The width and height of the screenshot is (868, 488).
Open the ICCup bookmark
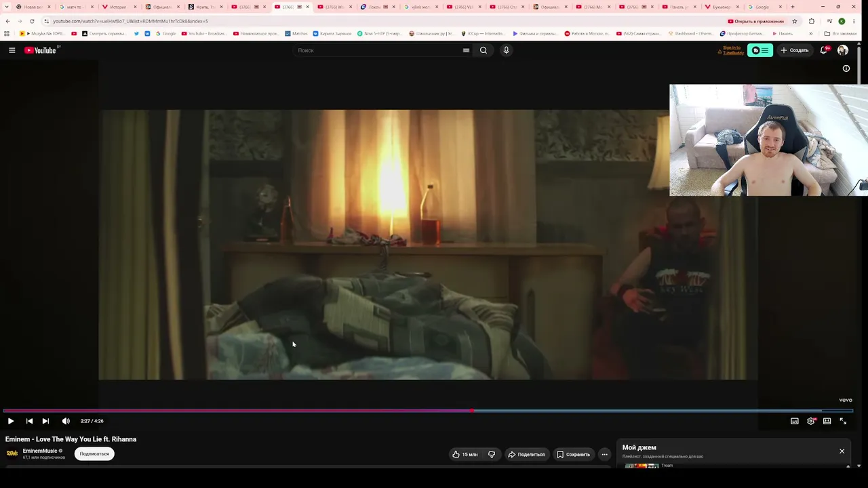click(482, 33)
